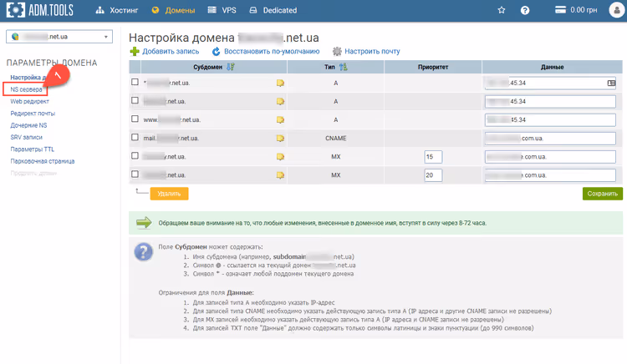The image size is (627, 364).
Task: Open the user profile avatar
Action: click(x=616, y=10)
